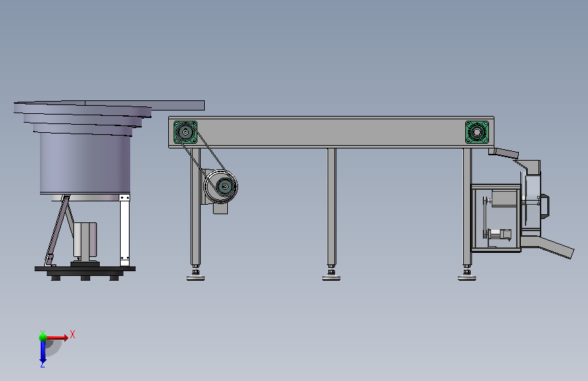Image resolution: width=588 pixels, height=381 pixels.
Task: Pick the left conveyor support leg
Action: [x=195, y=207]
